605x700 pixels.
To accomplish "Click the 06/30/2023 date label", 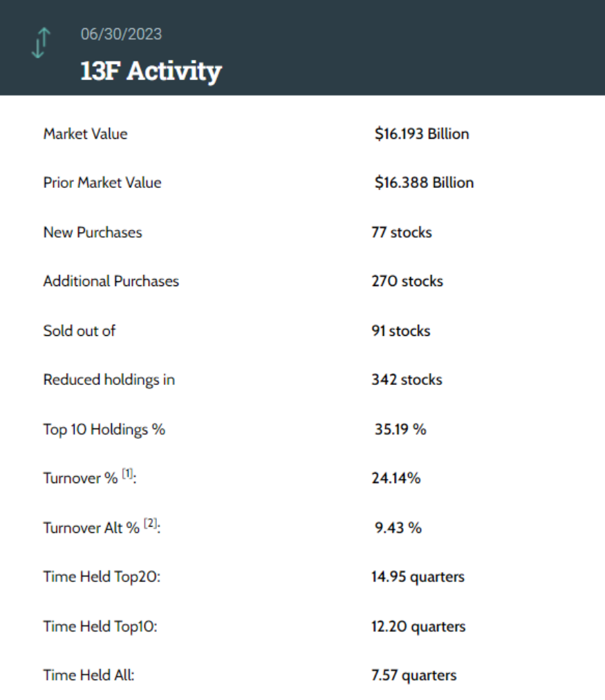I will [121, 34].
